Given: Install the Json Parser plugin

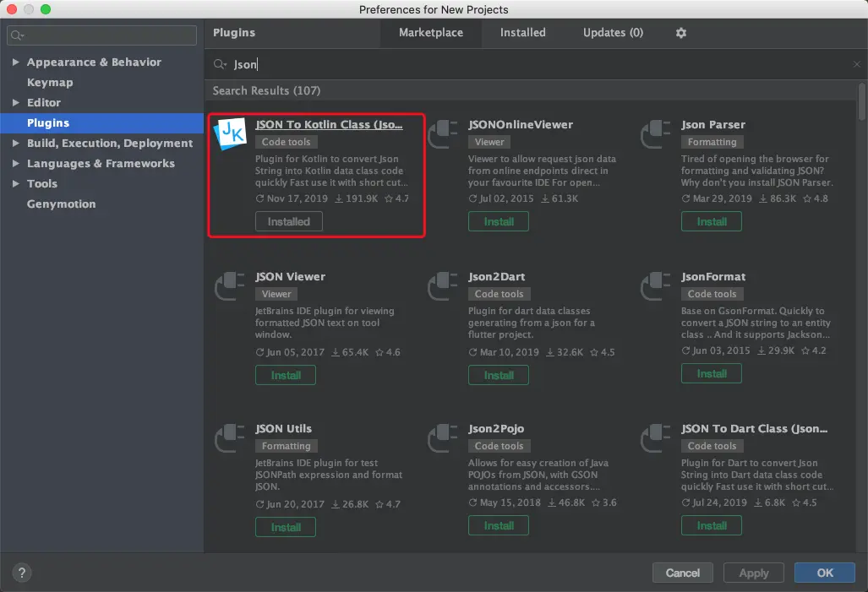Looking at the screenshot, I should [x=712, y=221].
